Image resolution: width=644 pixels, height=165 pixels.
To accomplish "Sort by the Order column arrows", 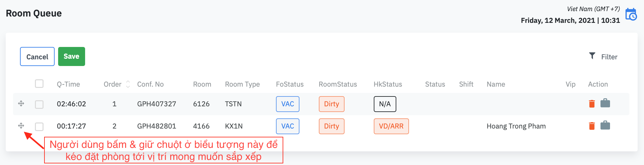I will (128, 84).
